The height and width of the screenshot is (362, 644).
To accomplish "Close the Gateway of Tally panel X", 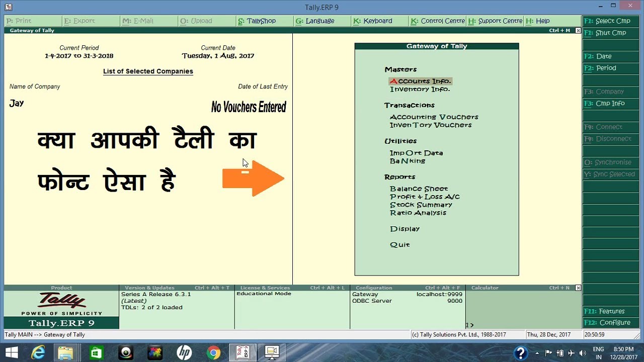I will [578, 31].
